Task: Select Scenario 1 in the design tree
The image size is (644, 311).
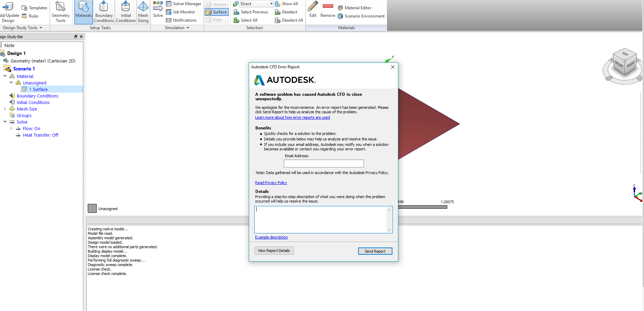Action: point(24,69)
